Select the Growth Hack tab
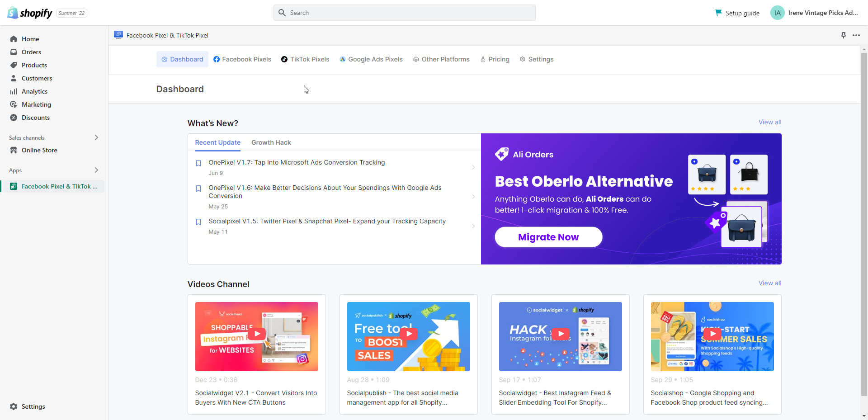 click(x=271, y=142)
